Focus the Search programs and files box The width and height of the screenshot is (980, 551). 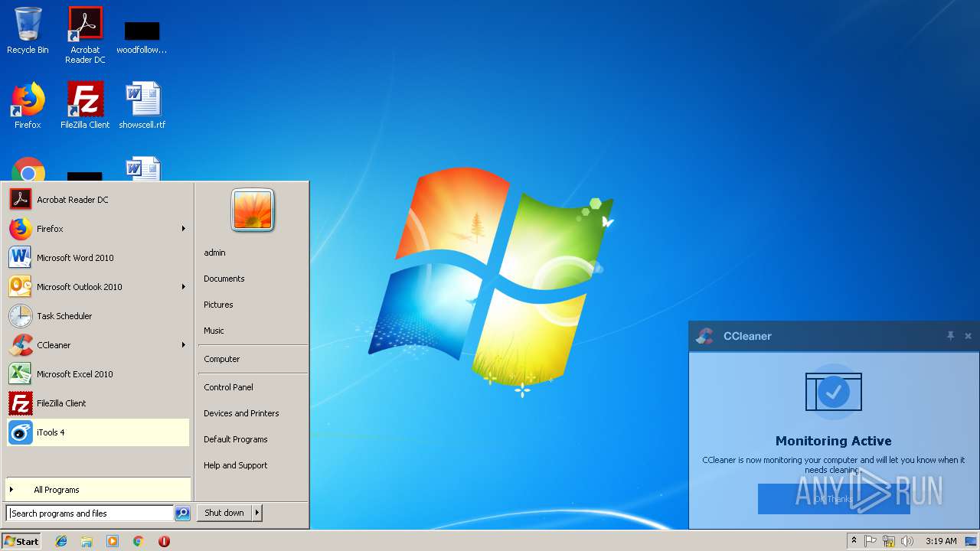(90, 514)
